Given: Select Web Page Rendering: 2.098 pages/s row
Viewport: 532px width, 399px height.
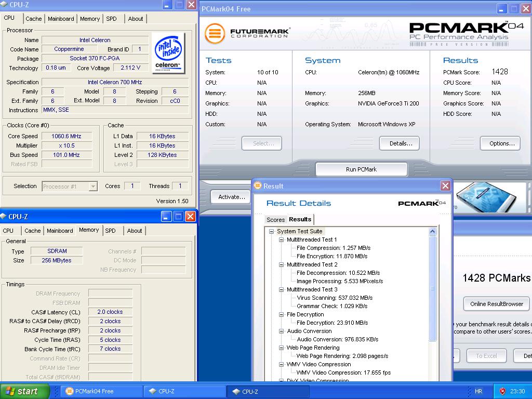Looking at the screenshot, I should click(342, 356).
